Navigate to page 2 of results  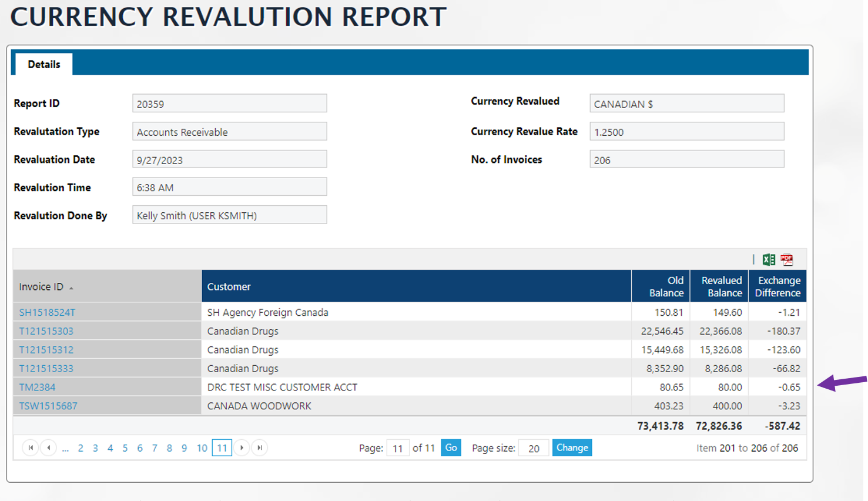point(81,449)
